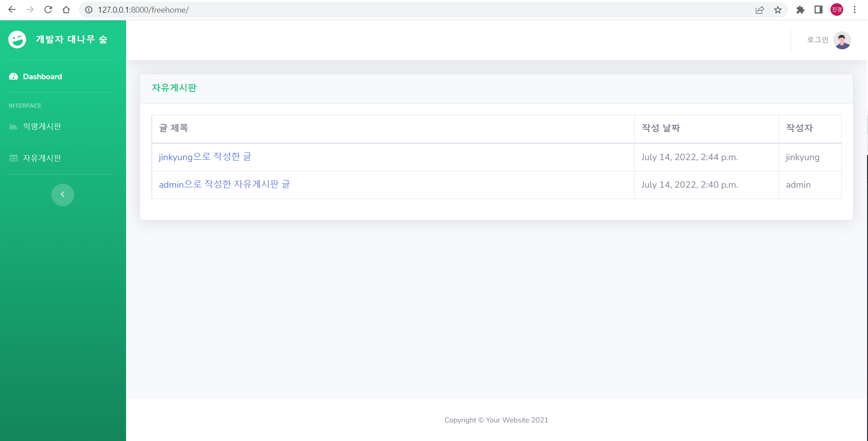
Task: Click the Copyright footer text
Action: pyautogui.click(x=496, y=420)
